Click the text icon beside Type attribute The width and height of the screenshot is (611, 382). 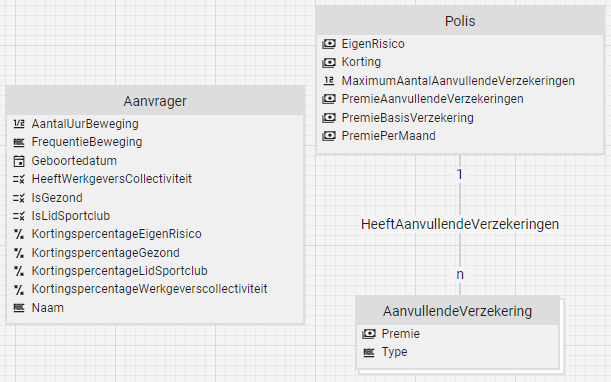tap(369, 352)
